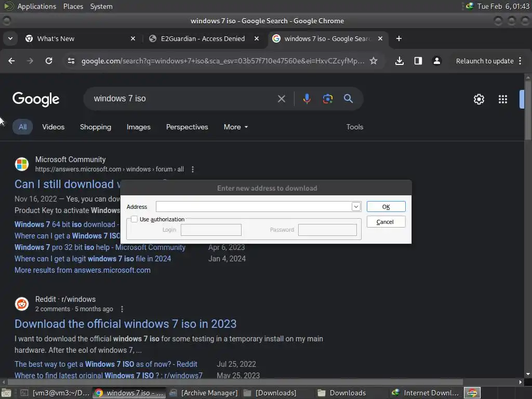
Task: Open 'Where can I get a legit windows 7 iso' link
Action: tap(92, 259)
